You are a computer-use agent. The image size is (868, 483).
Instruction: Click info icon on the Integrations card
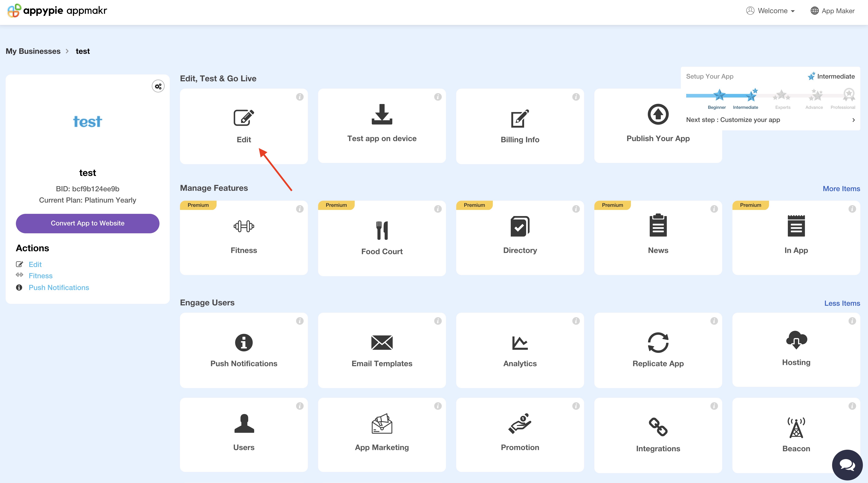[x=714, y=406]
